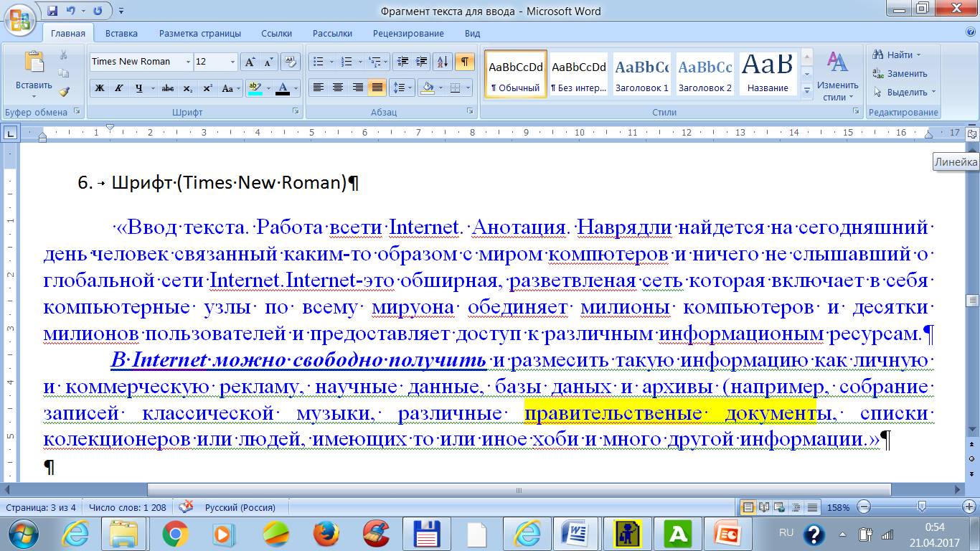
Task: Click zoom out minus button
Action: pos(864,507)
